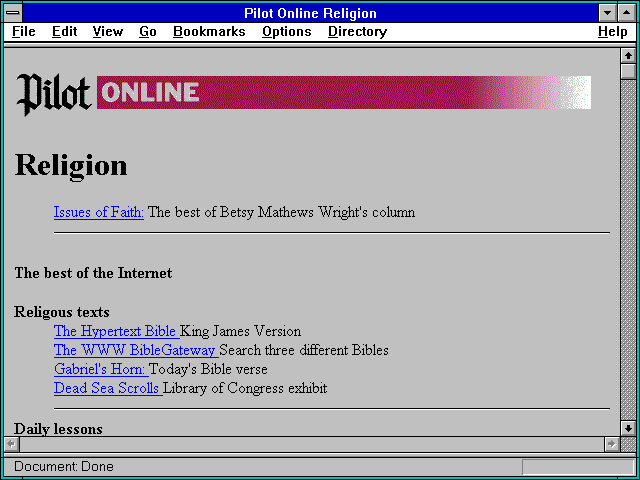This screenshot has height=480, width=640.
Task: Click 'The best of the Internet' heading
Action: (x=93, y=273)
